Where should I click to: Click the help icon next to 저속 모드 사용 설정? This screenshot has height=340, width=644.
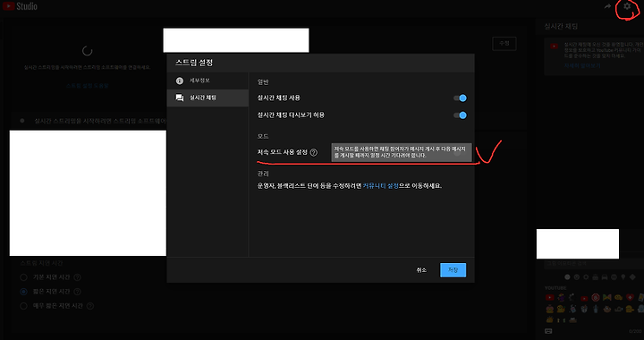pos(314,152)
